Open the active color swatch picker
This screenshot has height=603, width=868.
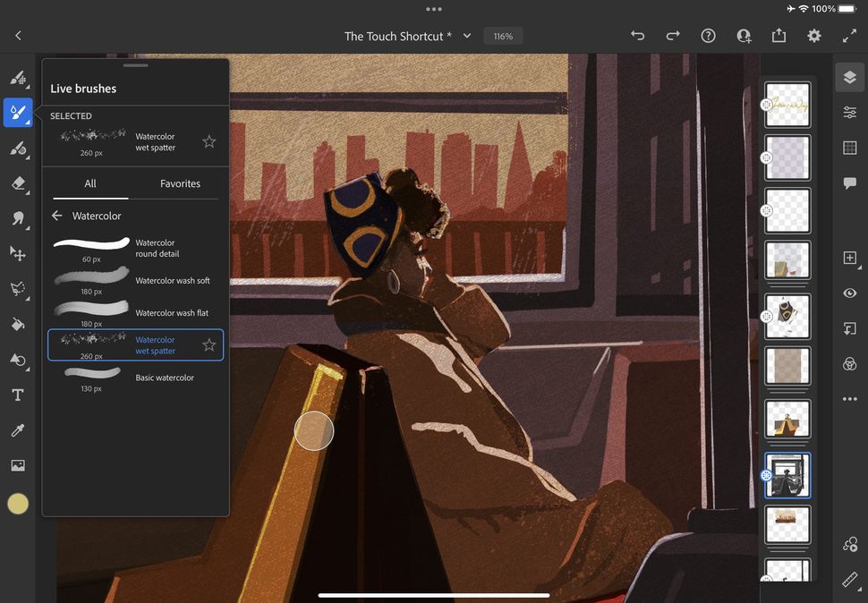point(18,503)
